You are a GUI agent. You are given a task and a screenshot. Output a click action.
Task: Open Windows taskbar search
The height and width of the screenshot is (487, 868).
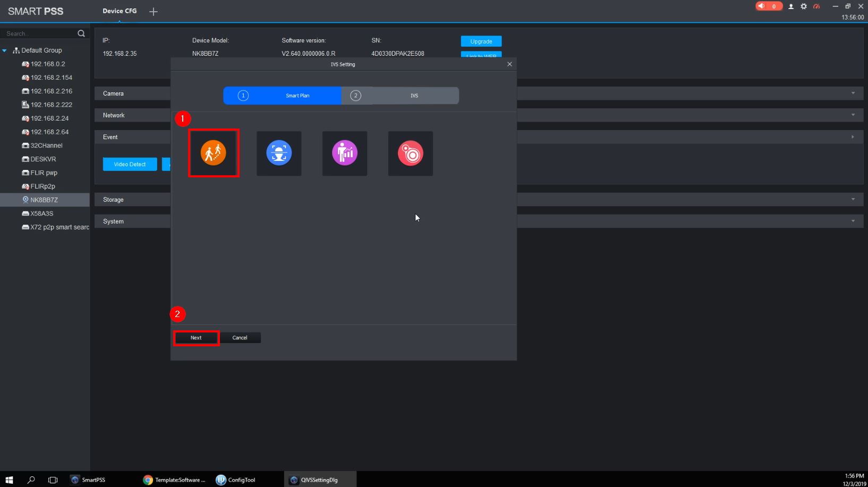pyautogui.click(x=31, y=480)
